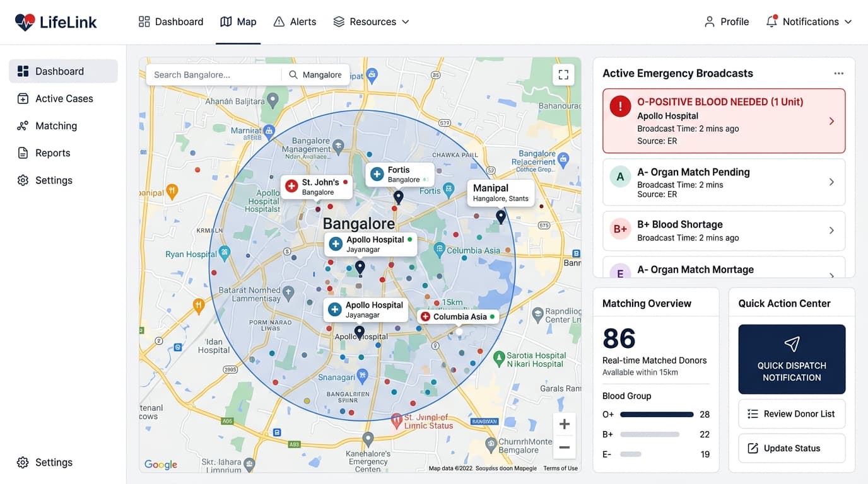
Task: Click the Search Bangalore input field
Action: point(214,74)
